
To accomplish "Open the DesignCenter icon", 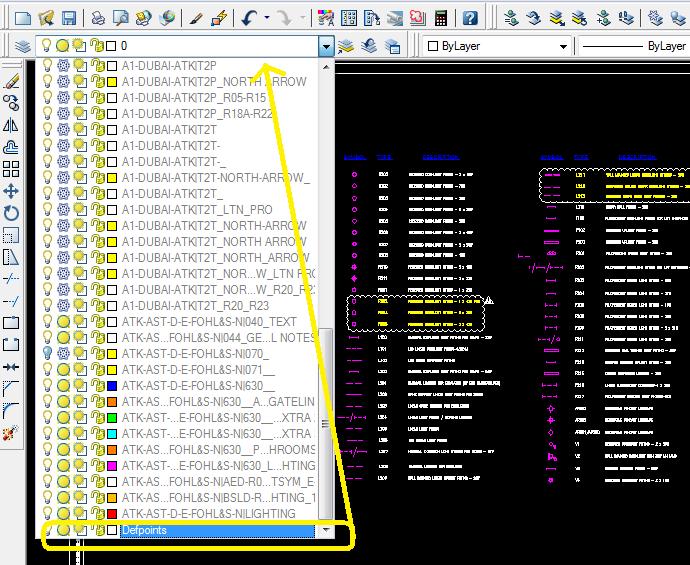I will click(x=349, y=18).
